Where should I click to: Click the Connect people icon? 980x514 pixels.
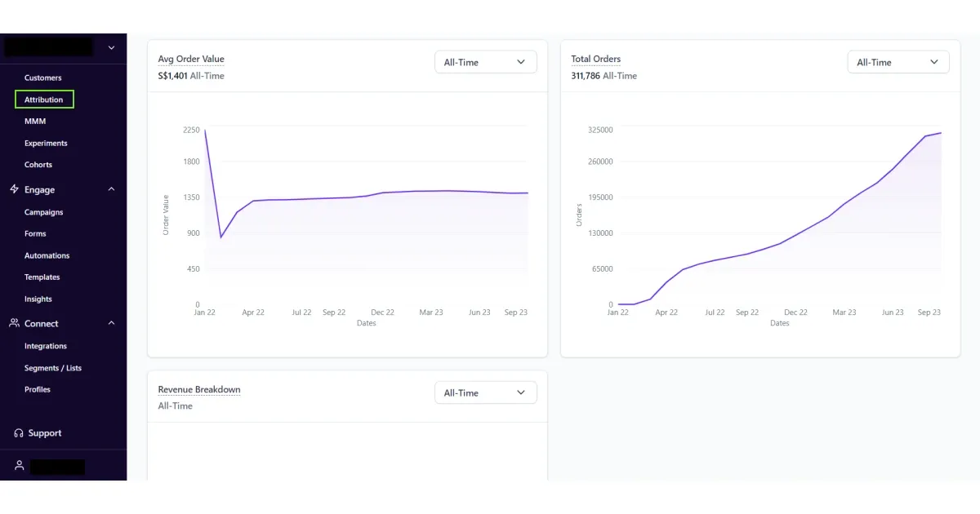14,323
